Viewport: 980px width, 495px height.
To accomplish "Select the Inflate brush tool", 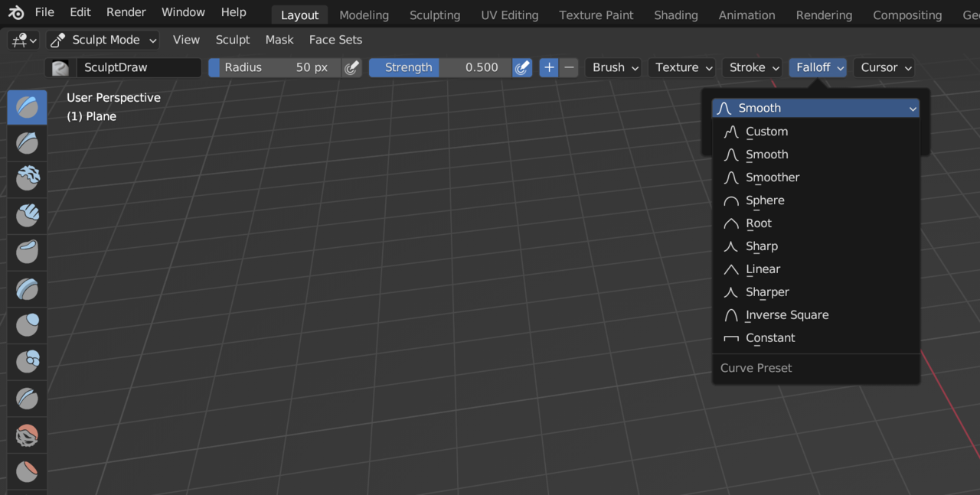I will [x=27, y=325].
